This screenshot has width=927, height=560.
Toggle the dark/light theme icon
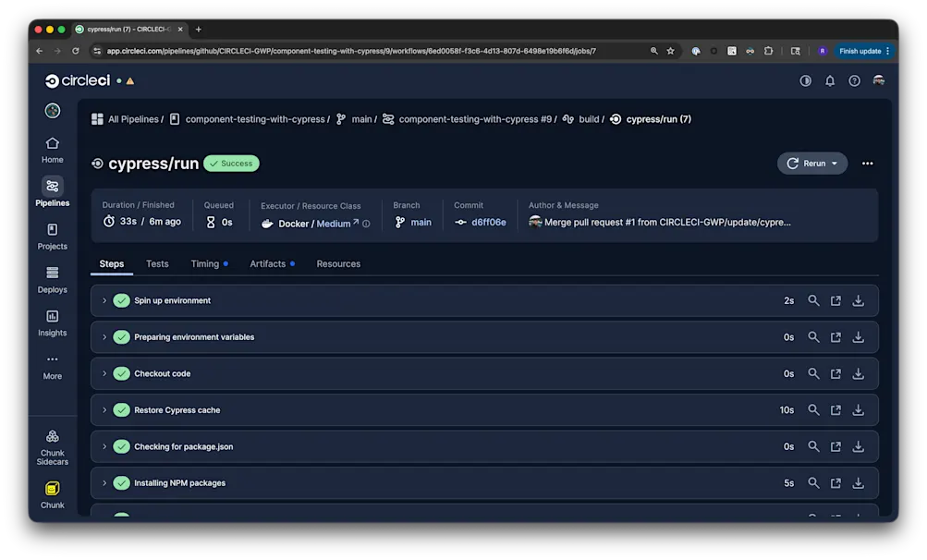[x=805, y=80]
